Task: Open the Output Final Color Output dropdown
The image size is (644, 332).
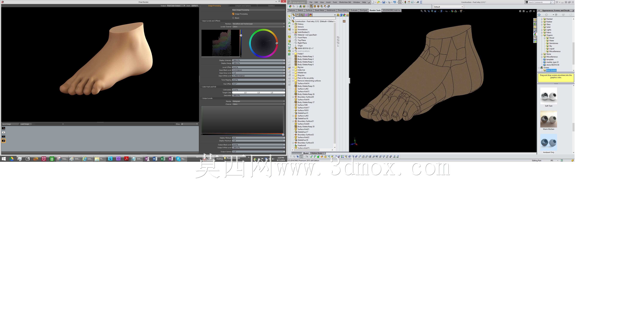Action: tap(176, 6)
